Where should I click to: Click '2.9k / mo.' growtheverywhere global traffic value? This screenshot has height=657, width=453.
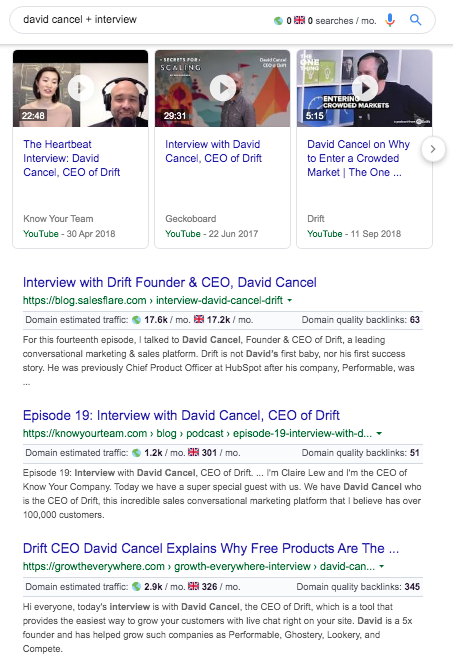click(x=164, y=587)
